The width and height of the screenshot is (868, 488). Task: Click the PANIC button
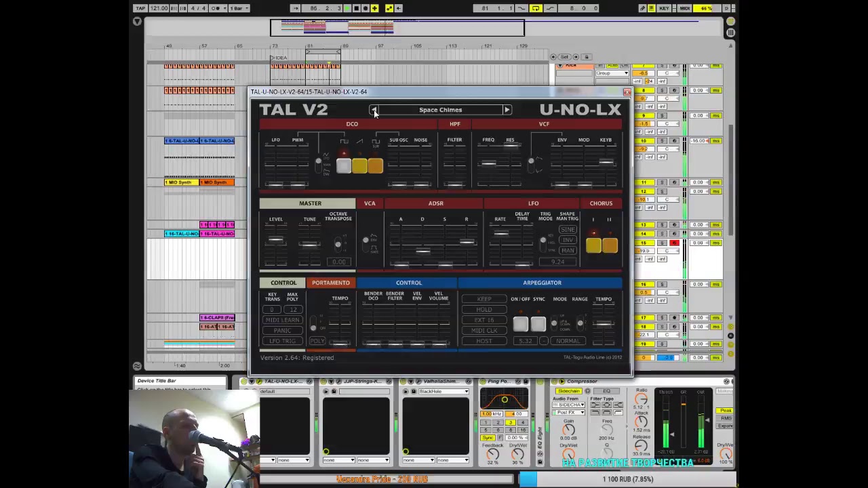point(282,330)
